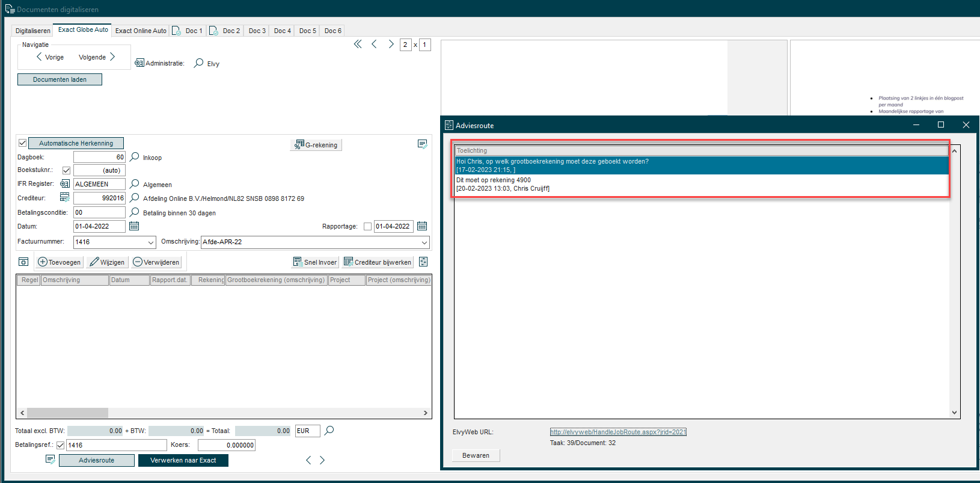Screen dimensions: 980x483
Task: Click the Rapport.dat. column header
Action: coord(170,280)
